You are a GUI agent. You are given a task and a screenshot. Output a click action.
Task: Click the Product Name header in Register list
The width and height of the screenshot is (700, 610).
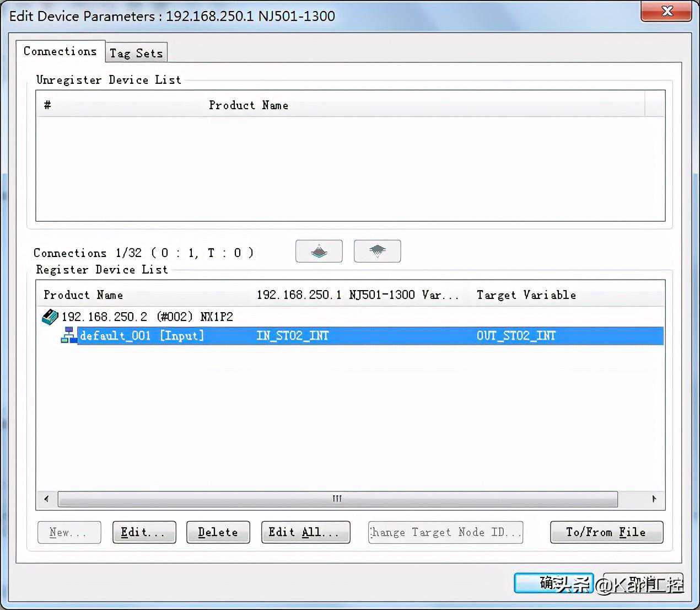[83, 295]
